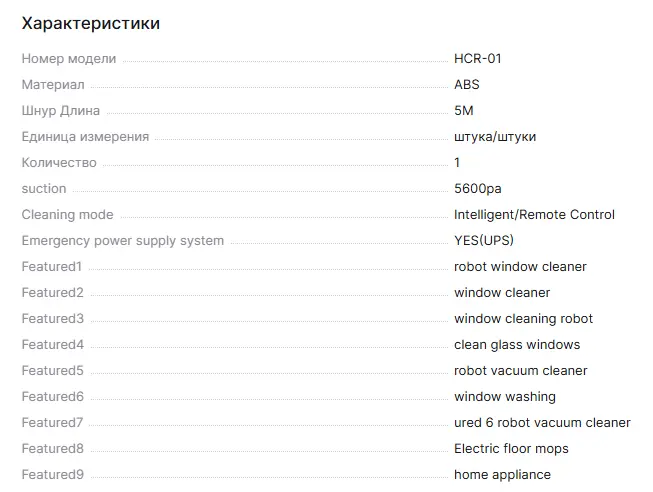The height and width of the screenshot is (492, 653).
Task: Click the Шнур Длина label
Action: click(x=61, y=111)
